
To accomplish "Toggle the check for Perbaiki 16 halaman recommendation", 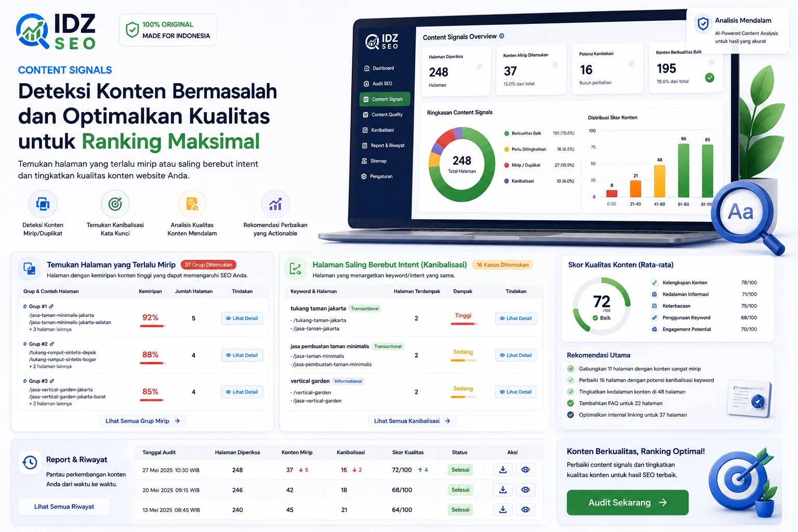I will [x=570, y=380].
